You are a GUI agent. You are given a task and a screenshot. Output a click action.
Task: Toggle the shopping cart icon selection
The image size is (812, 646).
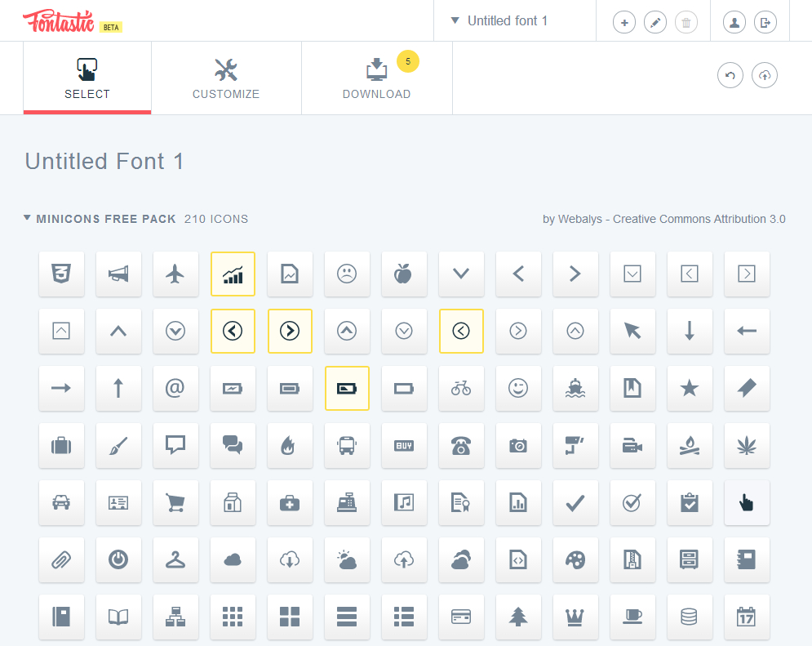click(x=175, y=502)
